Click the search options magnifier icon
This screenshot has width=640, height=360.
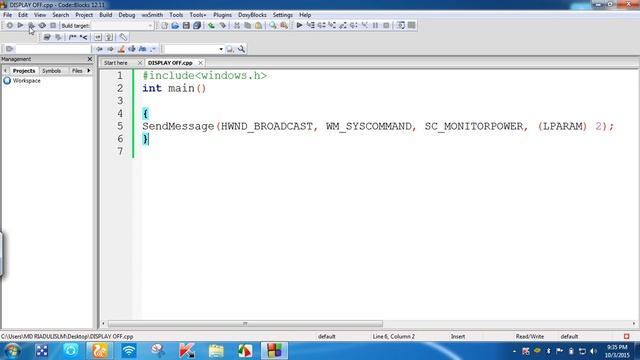(242, 49)
